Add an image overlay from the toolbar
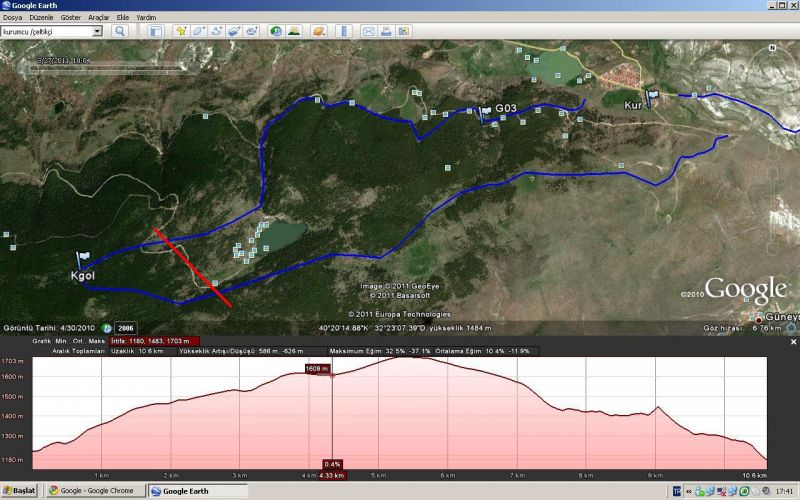This screenshot has width=800, height=500. click(x=234, y=31)
